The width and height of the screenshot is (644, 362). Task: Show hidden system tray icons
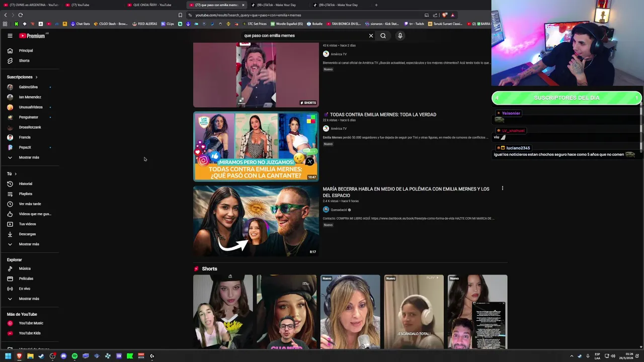(x=572, y=356)
